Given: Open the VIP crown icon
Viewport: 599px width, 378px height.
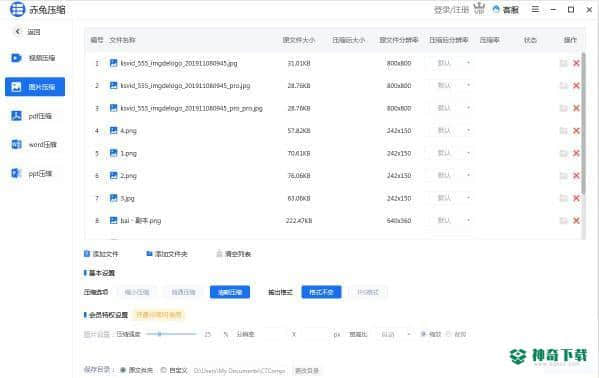Looking at the screenshot, I should tap(479, 9).
